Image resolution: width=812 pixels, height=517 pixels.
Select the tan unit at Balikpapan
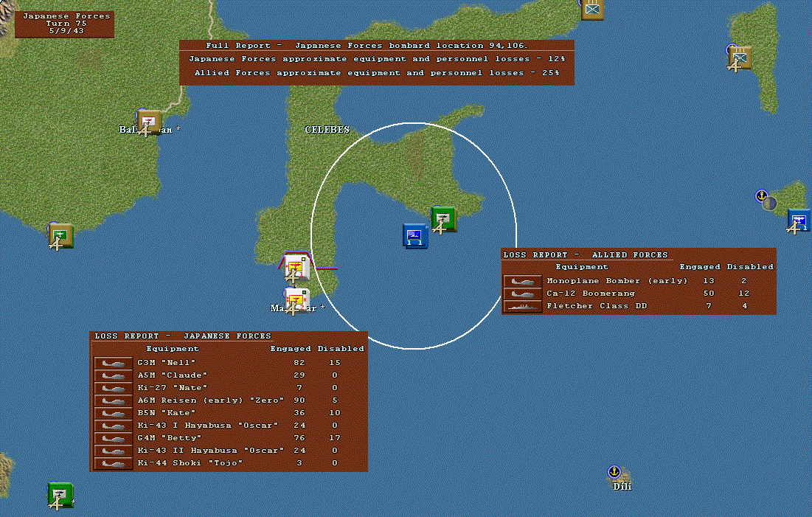coord(149,122)
